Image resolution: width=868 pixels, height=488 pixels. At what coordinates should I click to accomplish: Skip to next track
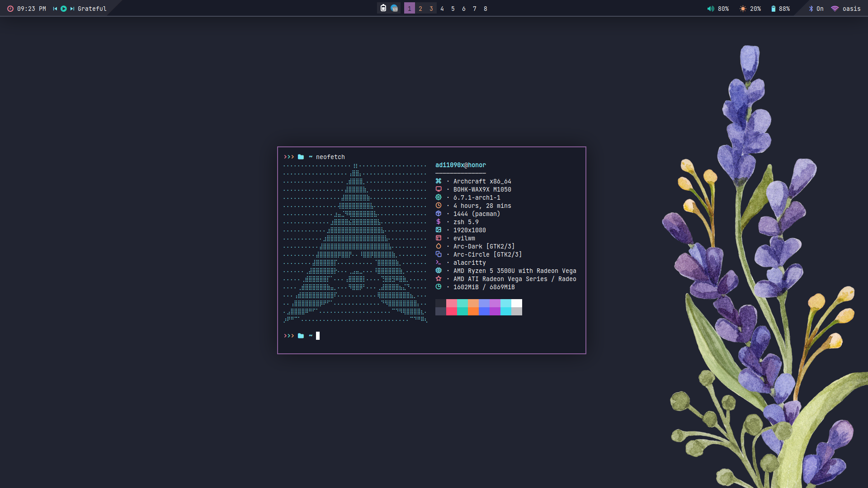72,9
